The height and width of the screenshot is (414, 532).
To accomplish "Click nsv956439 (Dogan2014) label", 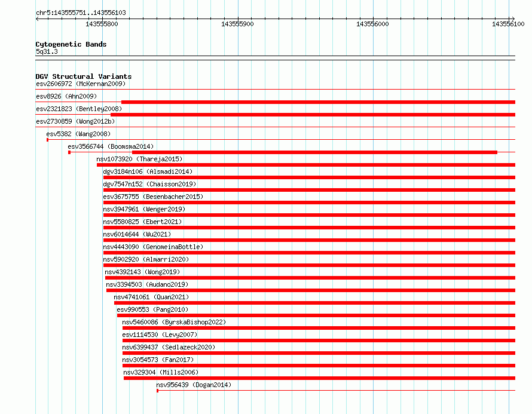I will point(194,385).
